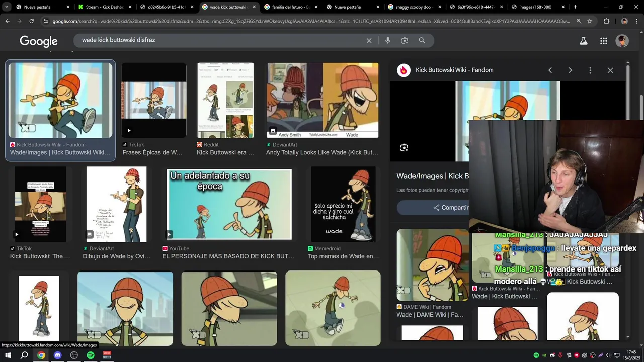Open Discord from the taskbar
This screenshot has height=362, width=644.
coord(57,355)
